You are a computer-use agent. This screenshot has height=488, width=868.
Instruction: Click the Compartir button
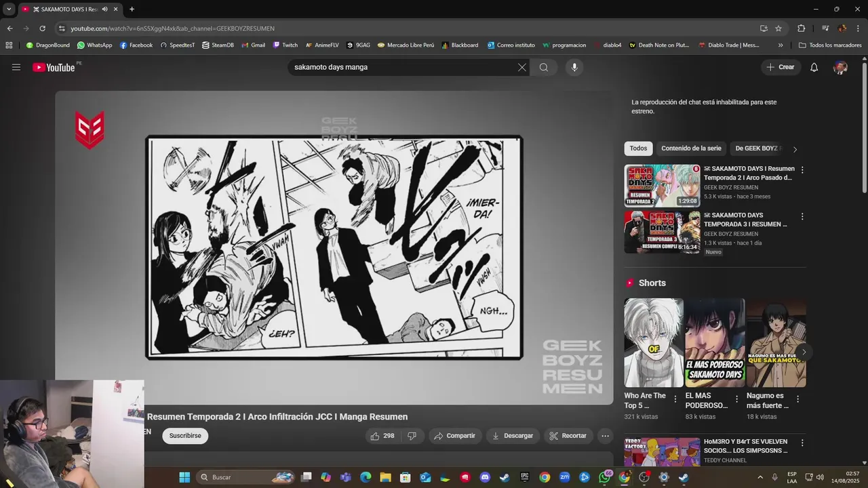click(454, 436)
